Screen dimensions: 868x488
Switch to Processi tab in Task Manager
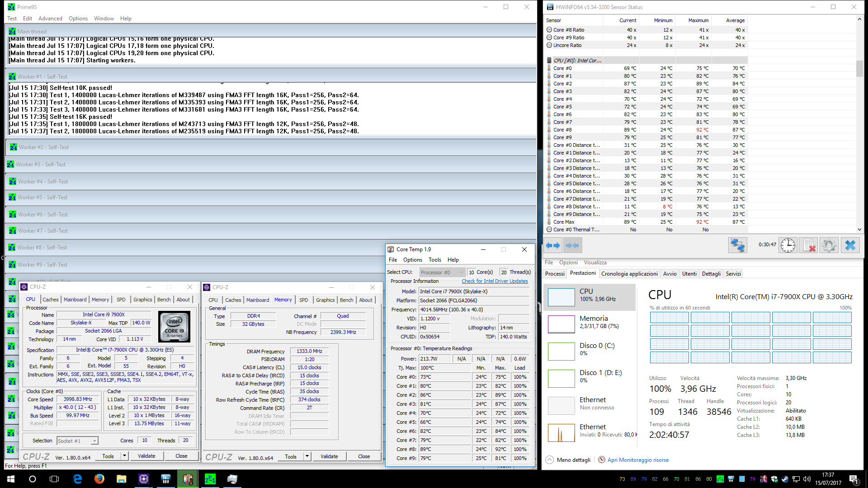click(x=555, y=274)
